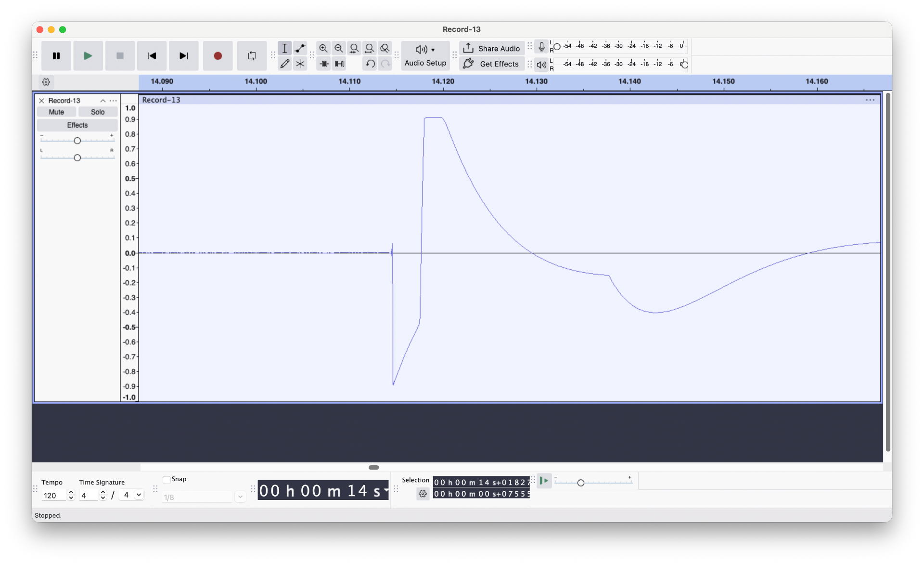Open the Record-13 track overflow menu
Screen dimensions: 924x564
[x=114, y=100]
